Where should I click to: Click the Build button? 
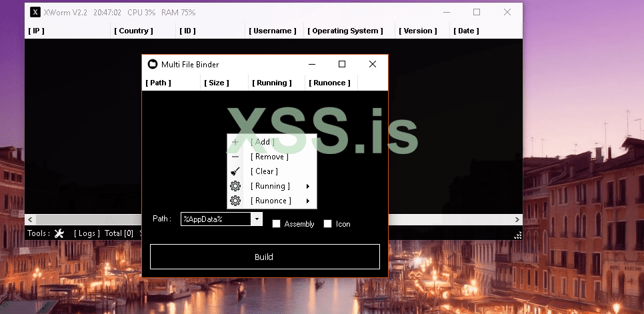[265, 257]
